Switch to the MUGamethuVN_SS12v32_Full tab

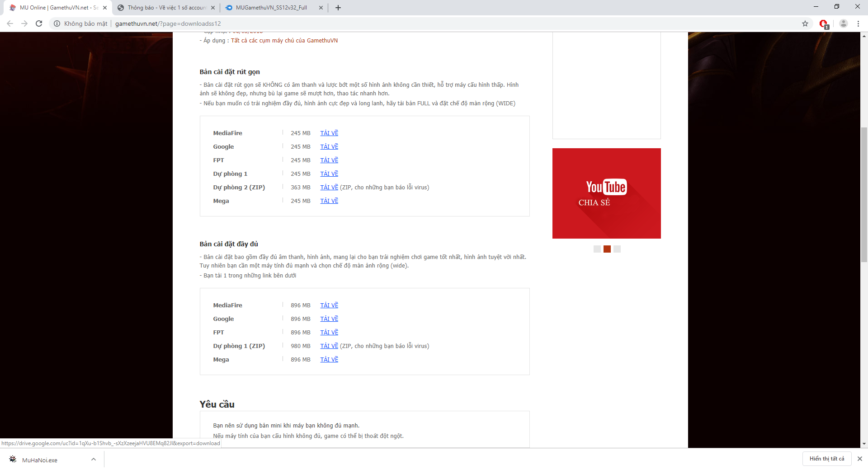click(271, 8)
